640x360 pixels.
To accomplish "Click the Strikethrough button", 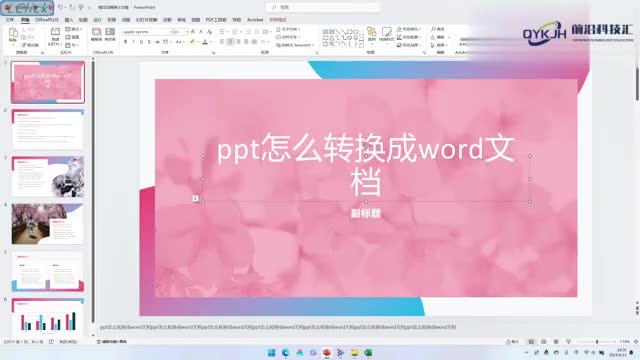I will coord(157,42).
